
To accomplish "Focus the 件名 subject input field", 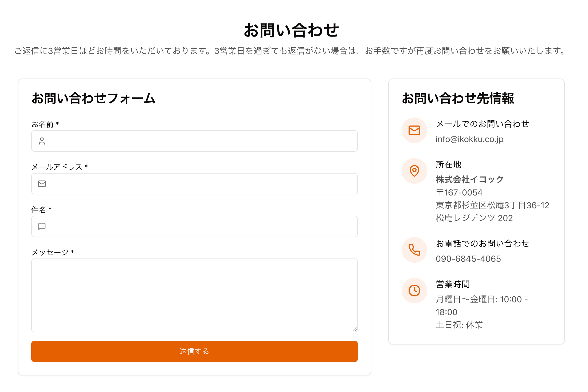I will (200, 226).
